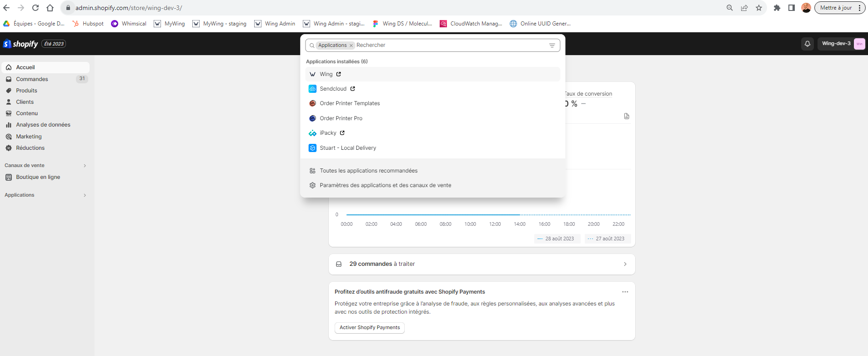This screenshot has width=868, height=356.
Task: Open the iPacky app
Action: point(432,133)
